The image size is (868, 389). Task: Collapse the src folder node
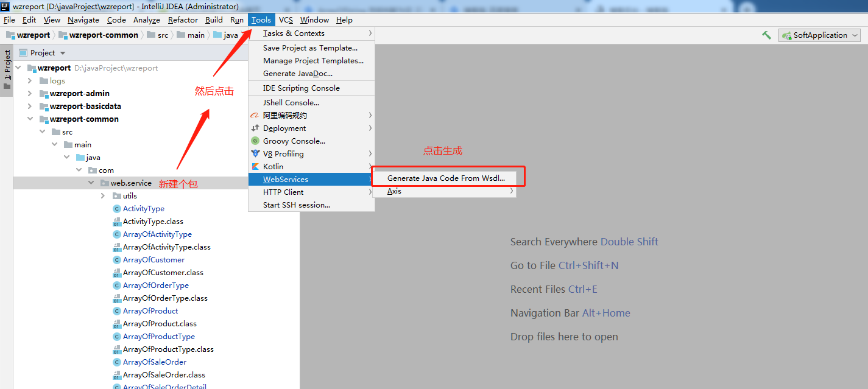click(43, 132)
